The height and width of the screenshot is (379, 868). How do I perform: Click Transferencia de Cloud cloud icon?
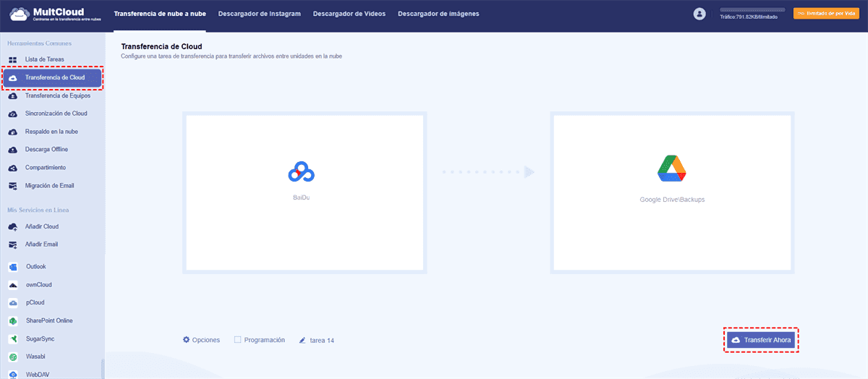[x=13, y=77]
